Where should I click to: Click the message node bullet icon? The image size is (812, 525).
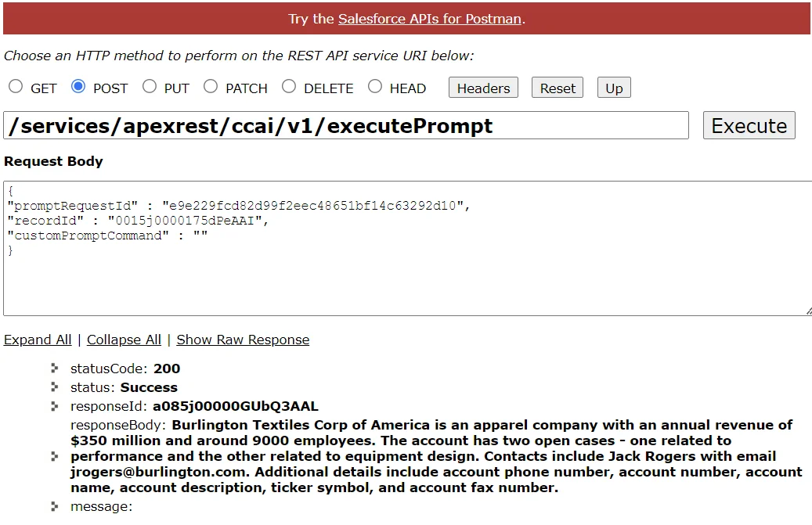pyautogui.click(x=55, y=506)
